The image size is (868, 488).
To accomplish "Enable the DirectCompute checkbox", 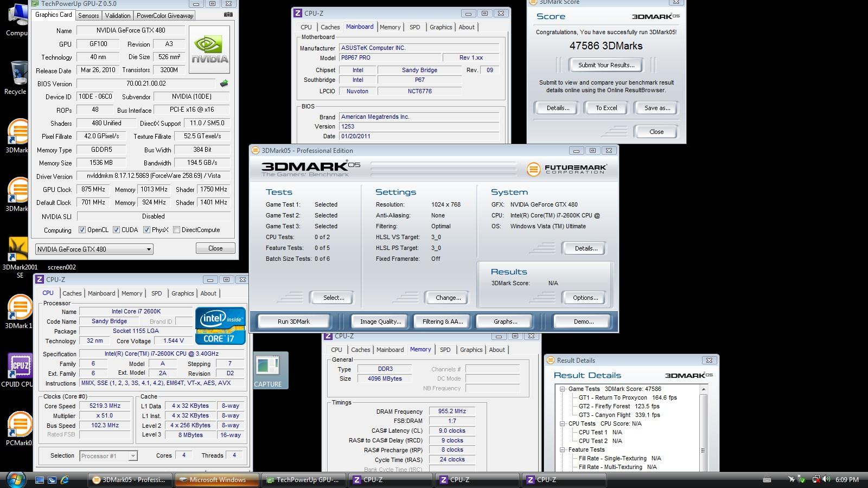I will [176, 230].
